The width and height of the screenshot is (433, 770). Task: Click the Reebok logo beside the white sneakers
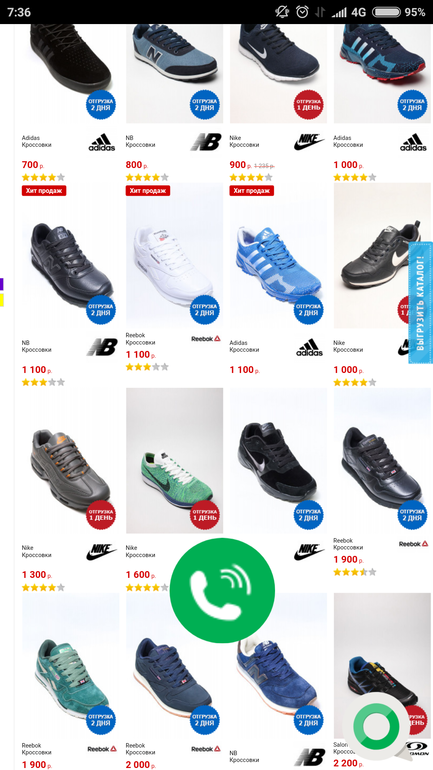pyautogui.click(x=206, y=338)
